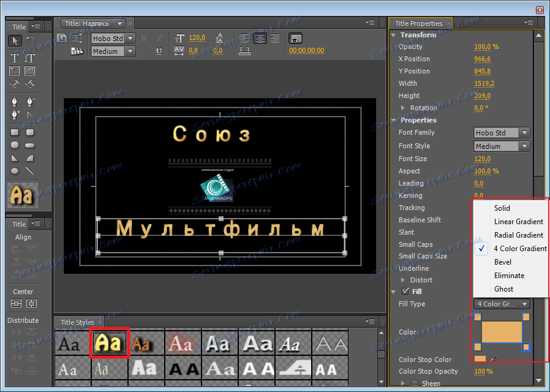This screenshot has height=392, width=550.
Task: Pick the Pen tool
Action: [x=15, y=101]
